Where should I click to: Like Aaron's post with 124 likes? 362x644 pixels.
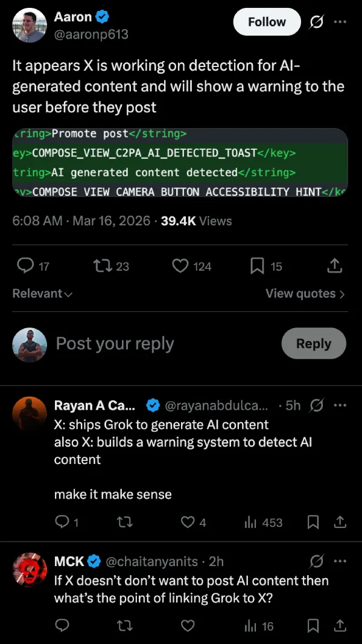pyautogui.click(x=180, y=266)
